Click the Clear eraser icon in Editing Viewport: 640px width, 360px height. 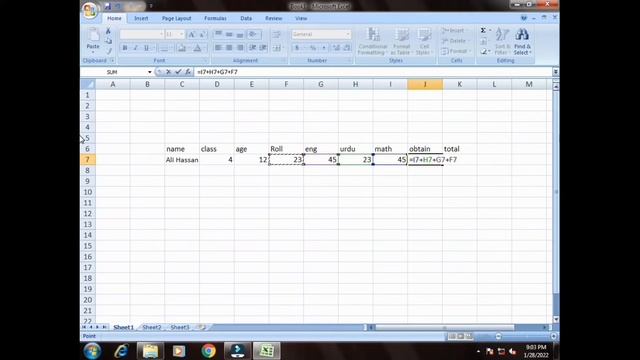[484, 51]
